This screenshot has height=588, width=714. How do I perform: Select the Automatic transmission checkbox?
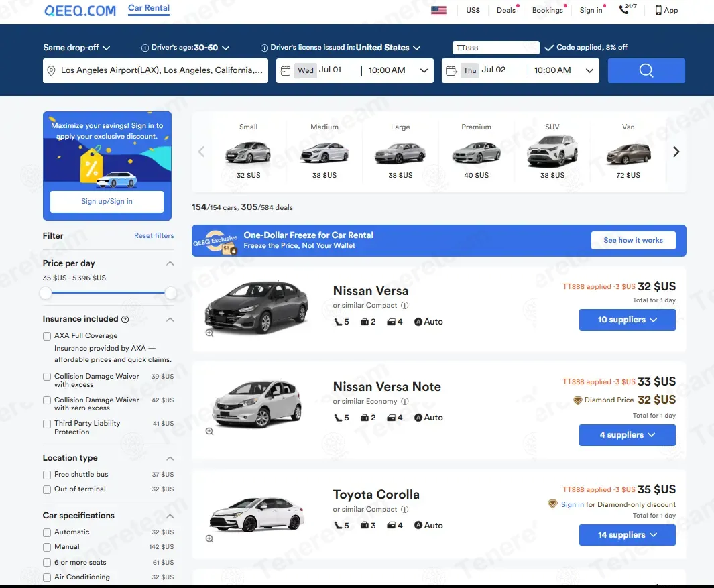pyautogui.click(x=47, y=532)
